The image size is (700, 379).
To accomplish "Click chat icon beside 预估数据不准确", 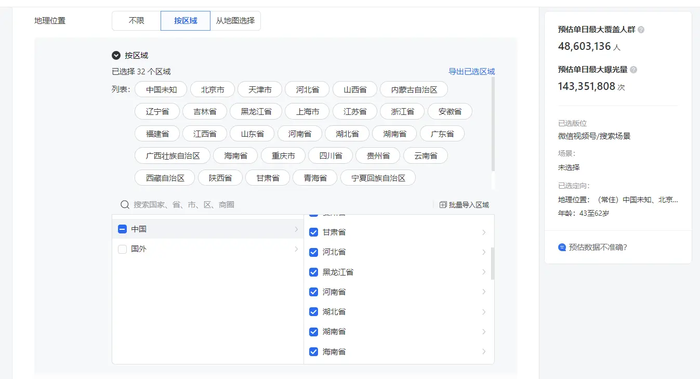I will click(x=562, y=247).
